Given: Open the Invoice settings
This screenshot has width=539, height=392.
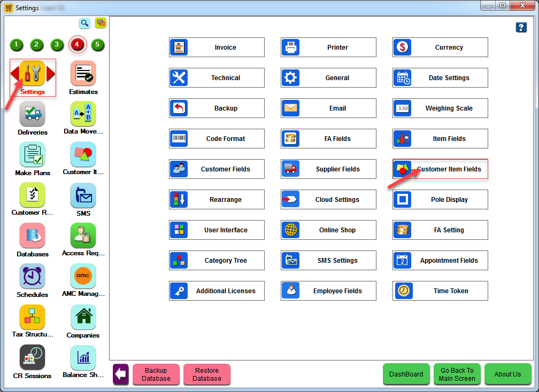Looking at the screenshot, I should point(217,48).
